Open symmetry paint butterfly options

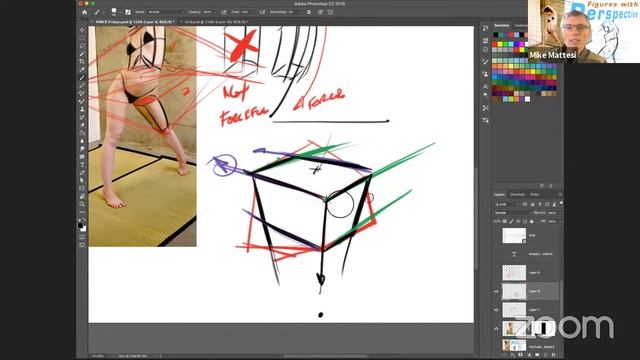click(x=330, y=12)
